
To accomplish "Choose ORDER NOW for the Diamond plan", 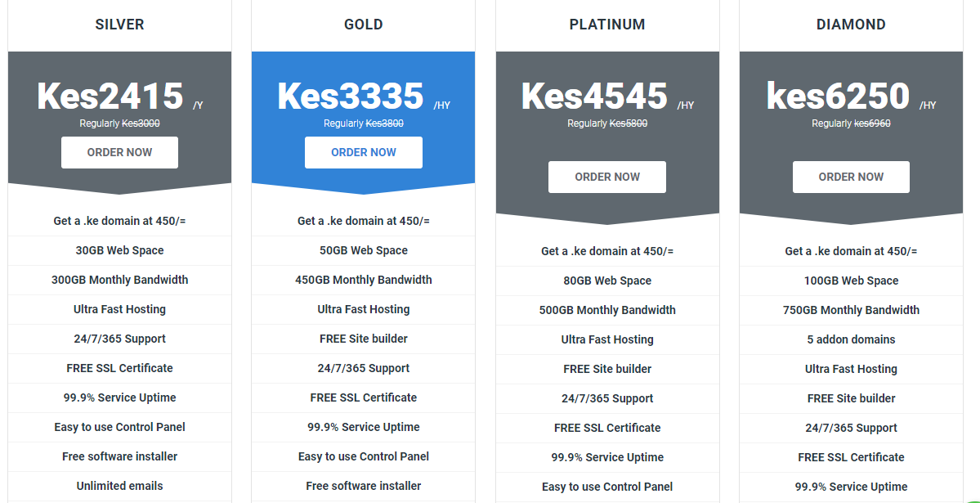I will click(x=851, y=177).
